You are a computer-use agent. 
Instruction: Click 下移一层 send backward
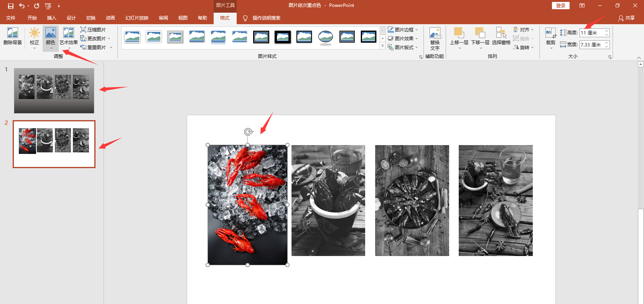pyautogui.click(x=480, y=38)
